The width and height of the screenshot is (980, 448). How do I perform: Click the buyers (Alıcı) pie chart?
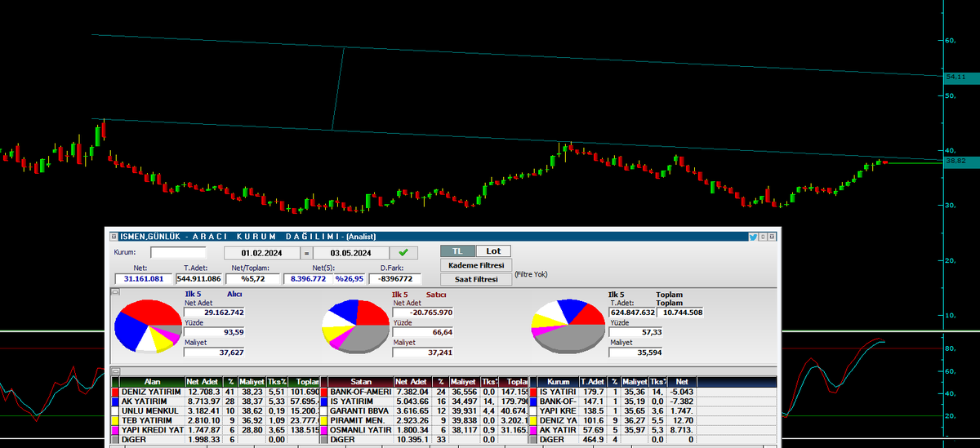(148, 326)
